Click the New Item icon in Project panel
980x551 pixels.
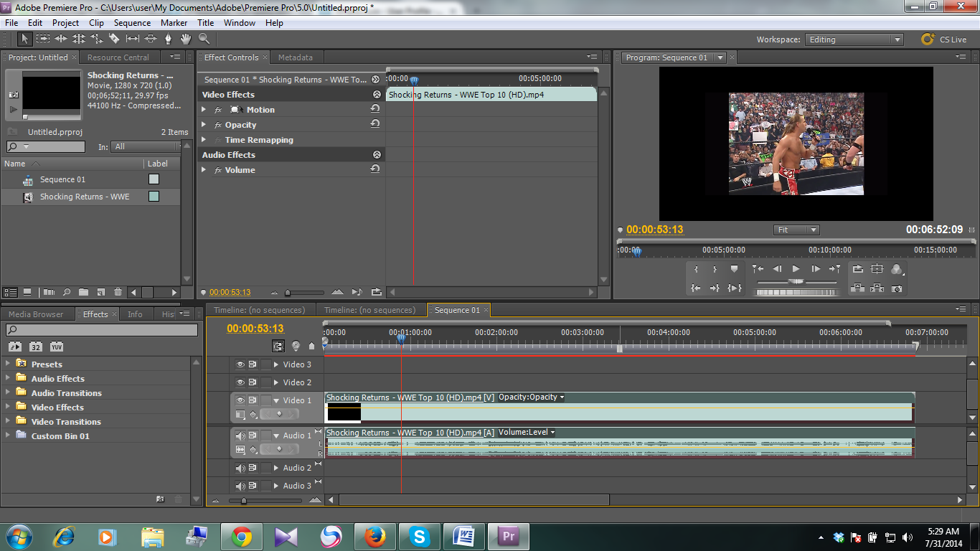100,292
